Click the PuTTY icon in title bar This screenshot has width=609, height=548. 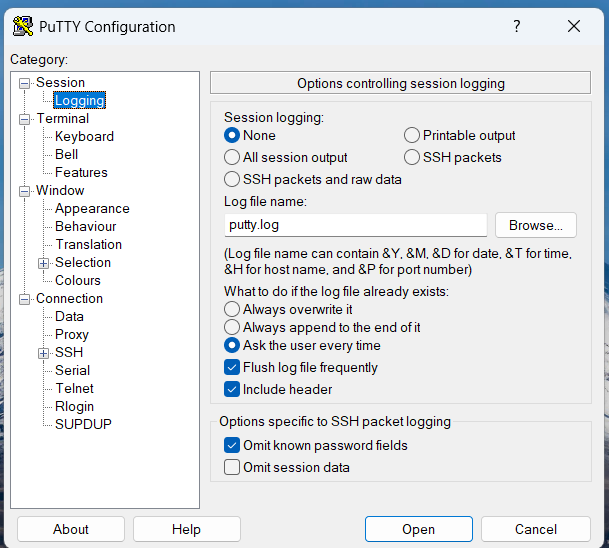23,26
